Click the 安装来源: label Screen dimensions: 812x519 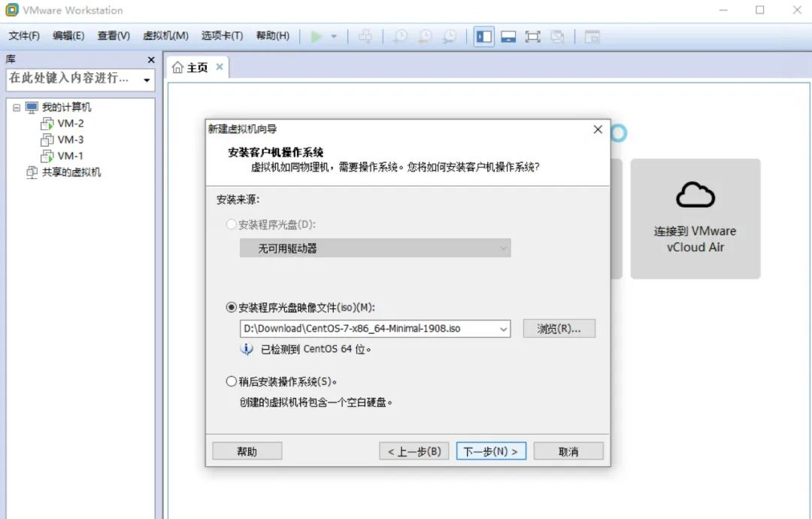pyautogui.click(x=238, y=199)
